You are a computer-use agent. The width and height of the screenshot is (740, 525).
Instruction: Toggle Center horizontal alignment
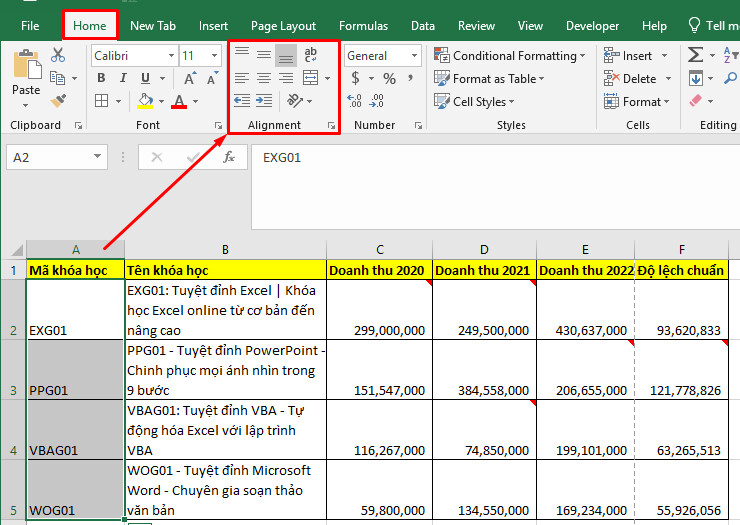(x=264, y=78)
